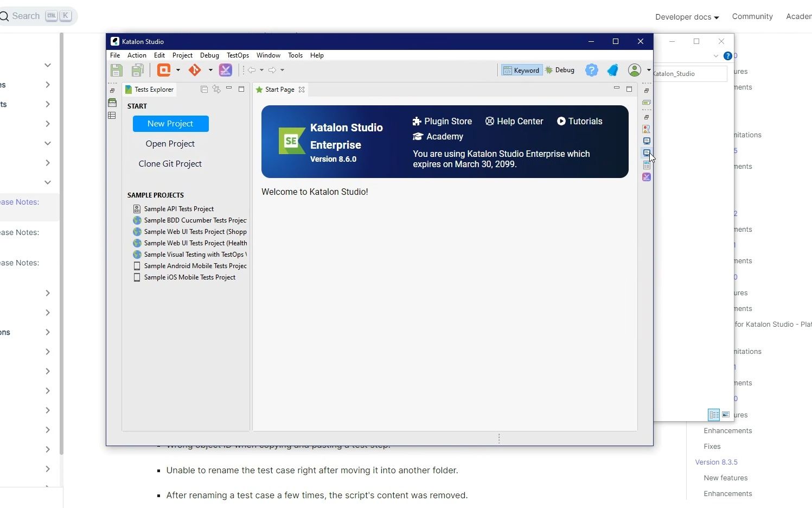Click the New Project button
812x508 pixels.
coord(170,124)
